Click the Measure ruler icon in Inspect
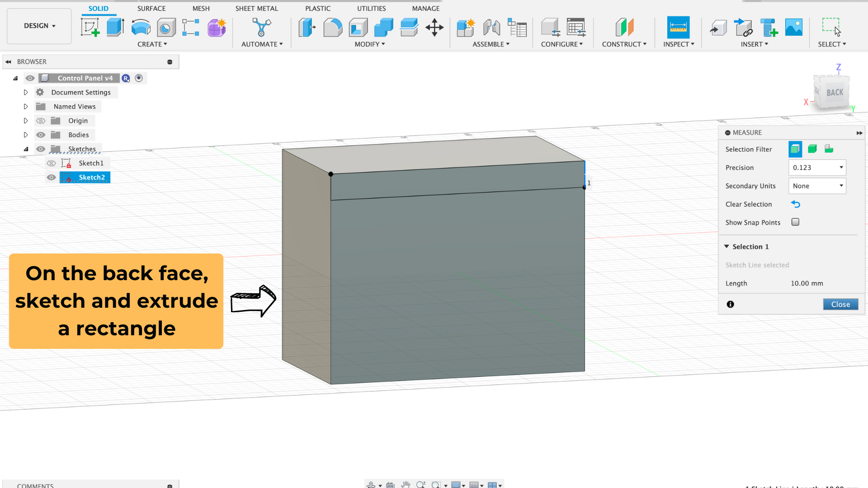 click(x=678, y=28)
